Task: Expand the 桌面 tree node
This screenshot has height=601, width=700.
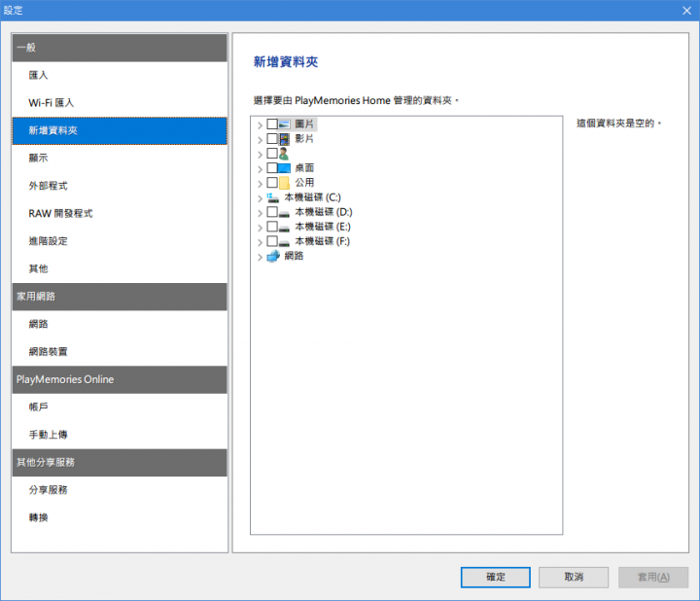Action: click(x=260, y=169)
